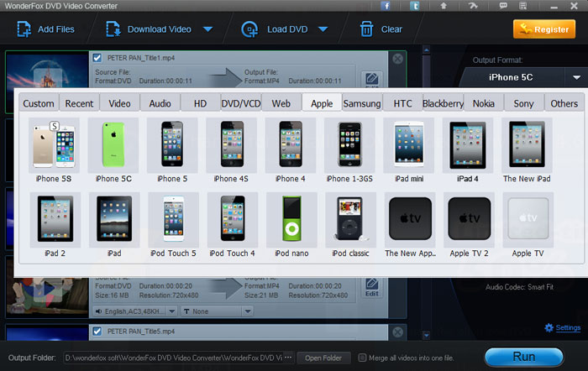Open the iPhone 5C output format dropdown
This screenshot has width=588, height=371.
pyautogui.click(x=576, y=77)
